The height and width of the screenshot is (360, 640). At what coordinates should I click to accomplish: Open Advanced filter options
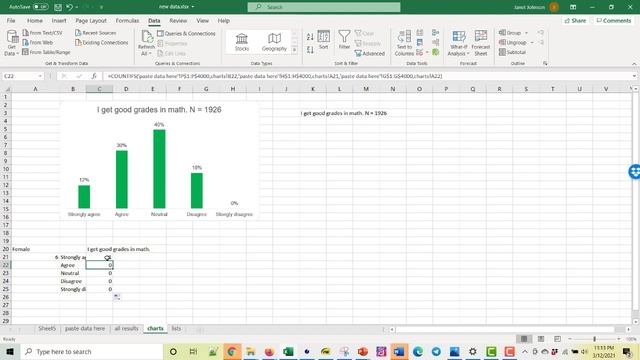[370, 53]
